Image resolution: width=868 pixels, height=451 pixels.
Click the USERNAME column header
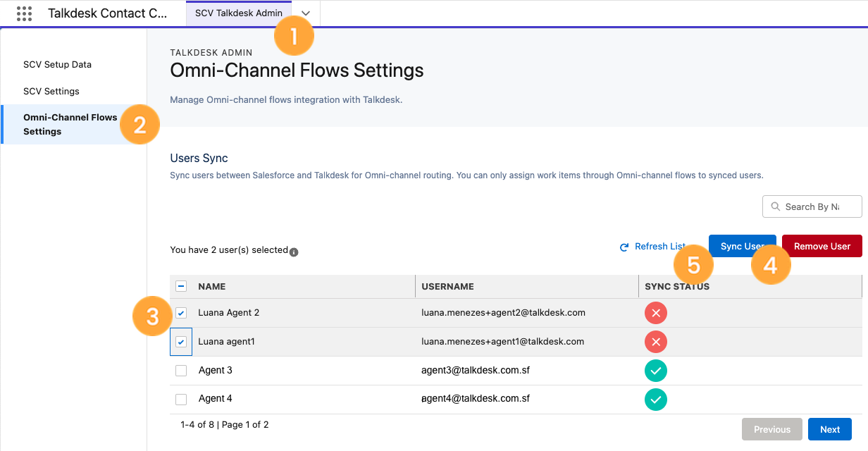click(447, 287)
